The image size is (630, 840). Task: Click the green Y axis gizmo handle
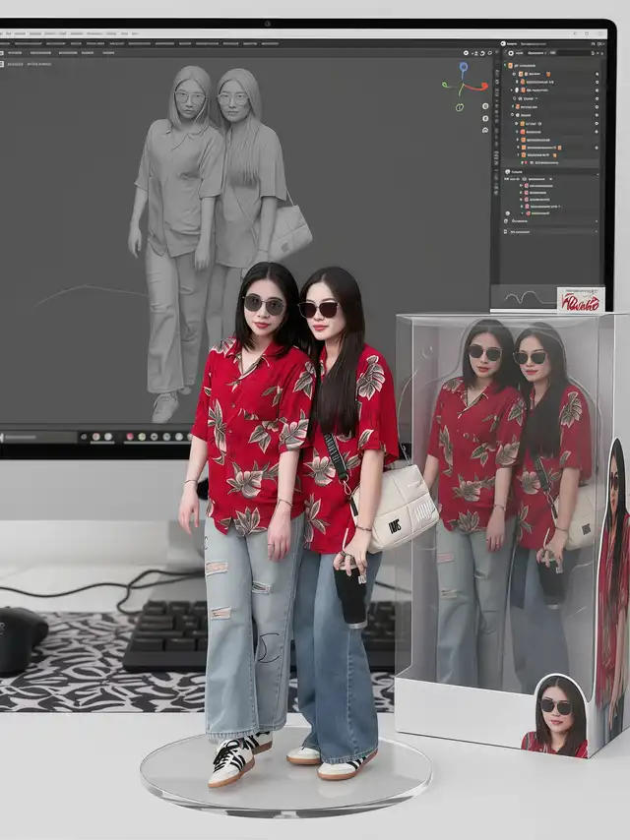point(446,85)
